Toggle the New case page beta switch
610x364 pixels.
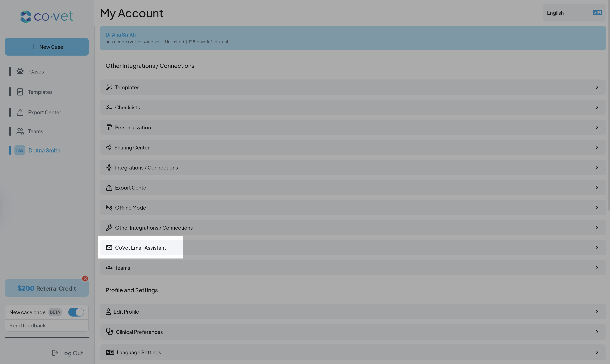[76, 312]
